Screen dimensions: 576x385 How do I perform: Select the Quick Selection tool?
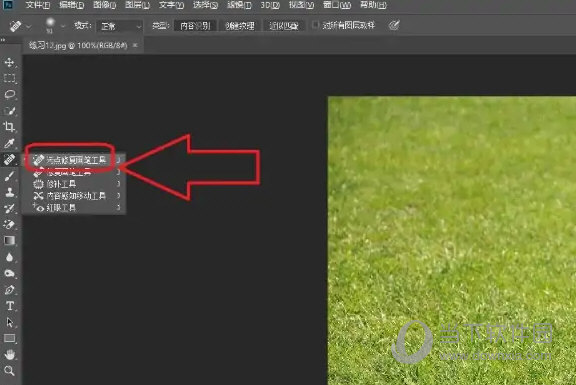click(x=9, y=111)
